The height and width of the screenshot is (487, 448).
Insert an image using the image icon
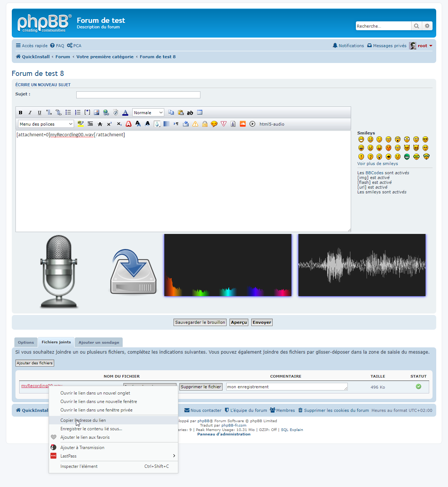point(97,113)
